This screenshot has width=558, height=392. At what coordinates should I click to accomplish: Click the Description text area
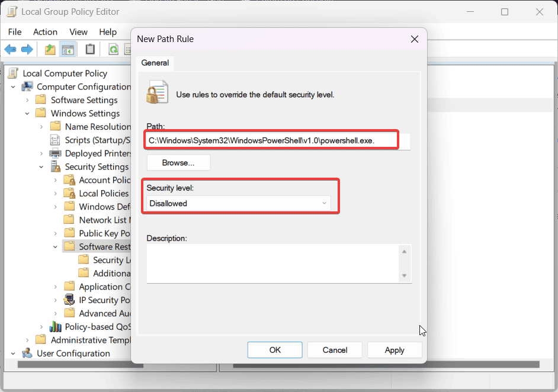click(x=272, y=264)
